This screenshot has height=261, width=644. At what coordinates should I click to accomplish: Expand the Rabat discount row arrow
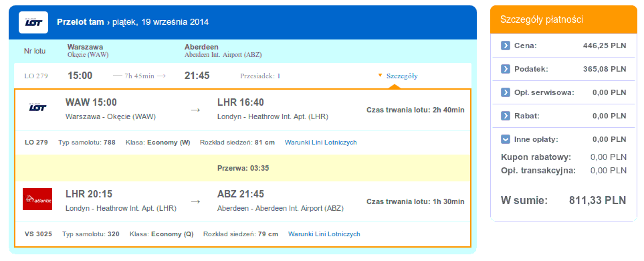[x=505, y=116]
